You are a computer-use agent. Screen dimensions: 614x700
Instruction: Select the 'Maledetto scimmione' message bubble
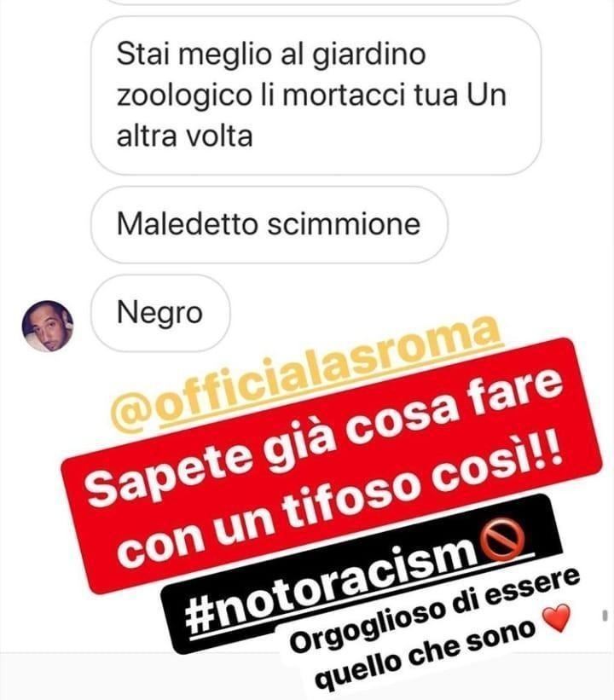click(x=269, y=224)
